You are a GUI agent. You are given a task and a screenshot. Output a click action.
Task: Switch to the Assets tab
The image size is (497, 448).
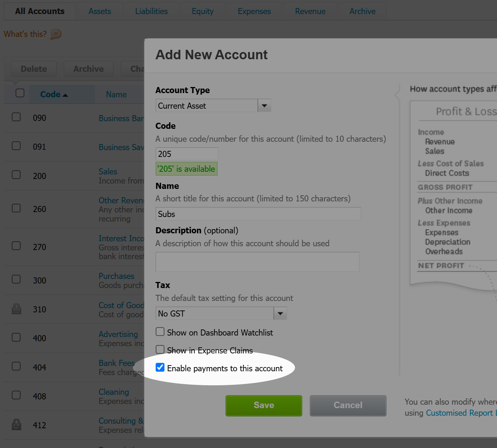100,11
